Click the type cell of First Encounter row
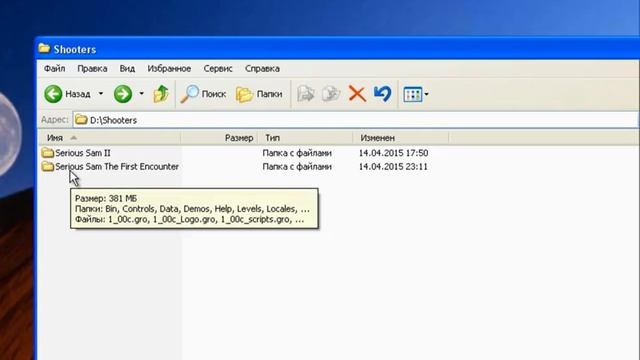Image resolution: width=640 pixels, height=360 pixels. tap(297, 167)
